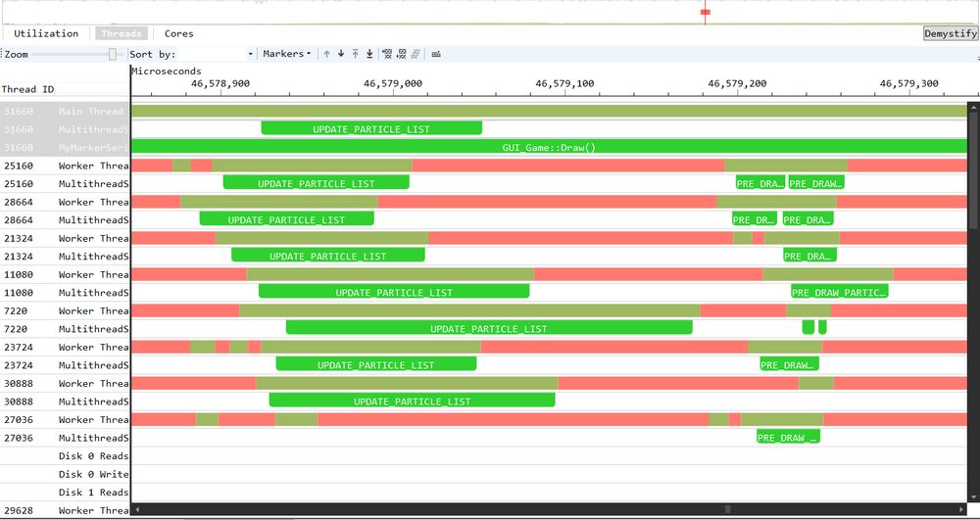
Task: Switch to the Cores tab
Action: pos(178,33)
